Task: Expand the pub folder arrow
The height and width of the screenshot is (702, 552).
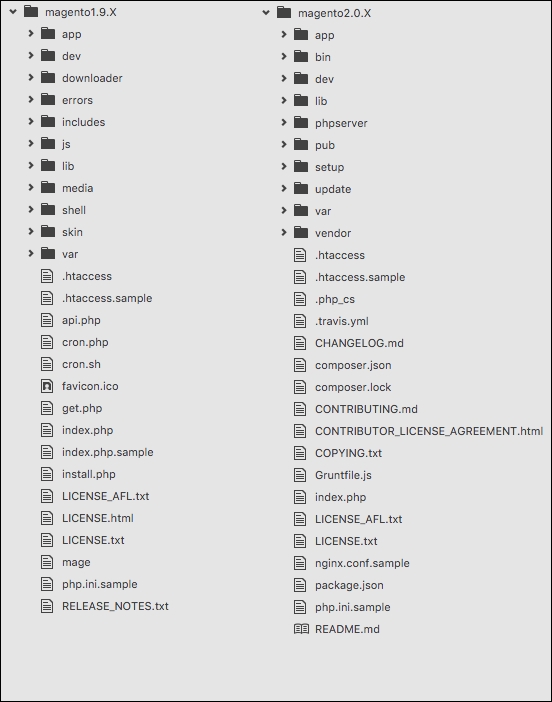Action: point(284,145)
